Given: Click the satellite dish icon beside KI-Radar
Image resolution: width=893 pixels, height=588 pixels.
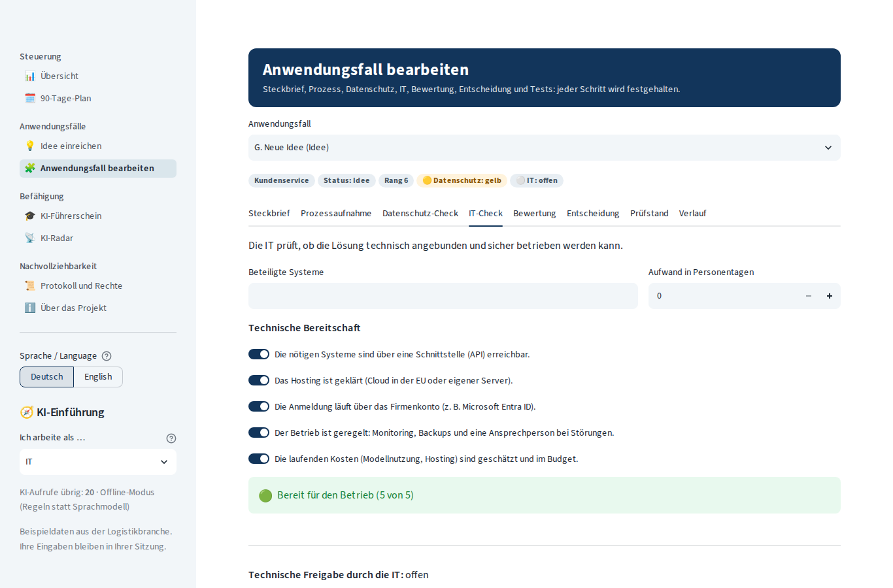Looking at the screenshot, I should [x=30, y=238].
